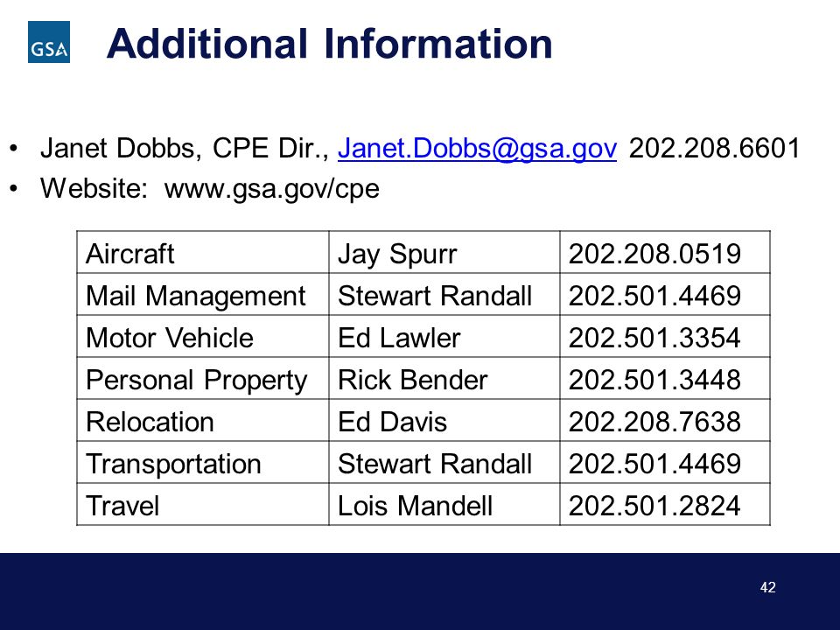Select the Ed Lawler cell
The width and height of the screenshot is (840, 630).
click(x=444, y=336)
